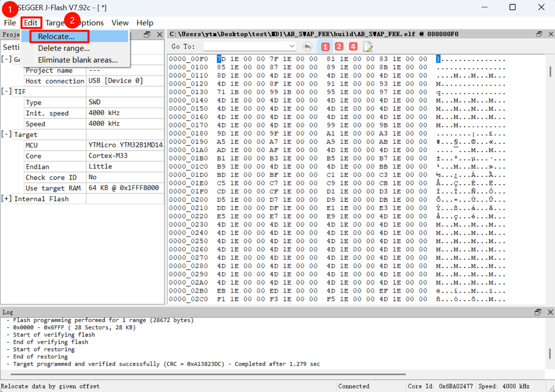Open the Help menu
This screenshot has height=392, width=555.
point(145,23)
